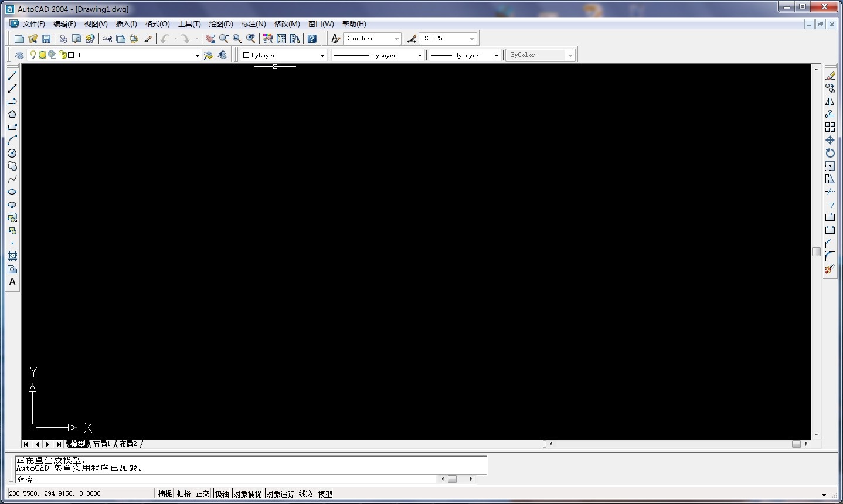843x504 pixels.
Task: Open the linetype ByLayer dropdown
Action: click(x=420, y=55)
